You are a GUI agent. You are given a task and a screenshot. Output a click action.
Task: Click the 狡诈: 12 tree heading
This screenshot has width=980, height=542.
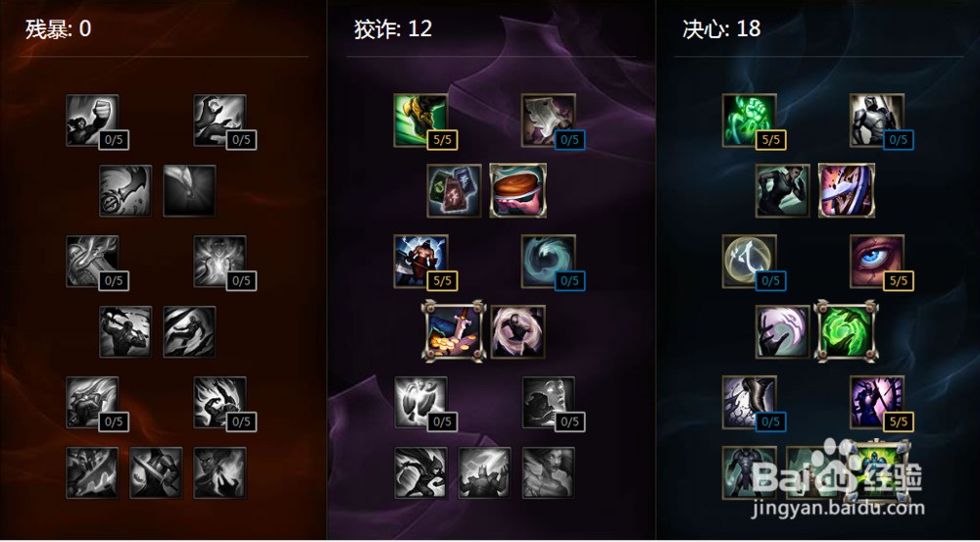click(393, 28)
